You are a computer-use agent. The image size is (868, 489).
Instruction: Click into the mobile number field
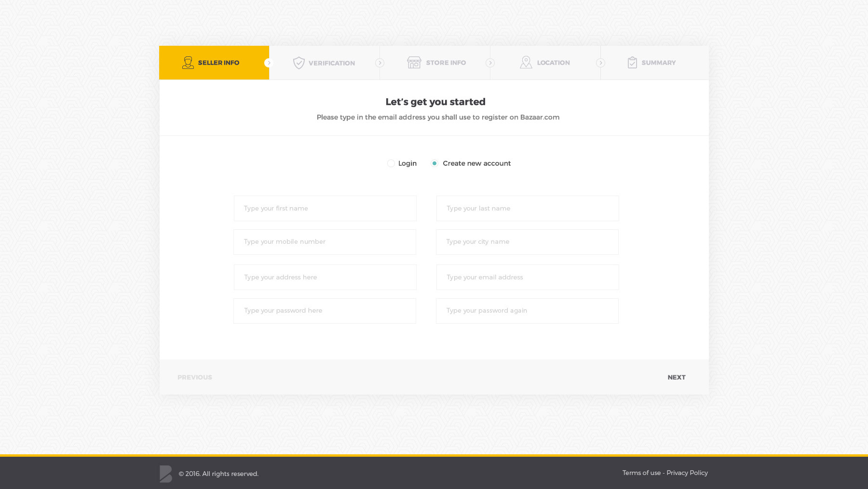tap(325, 242)
